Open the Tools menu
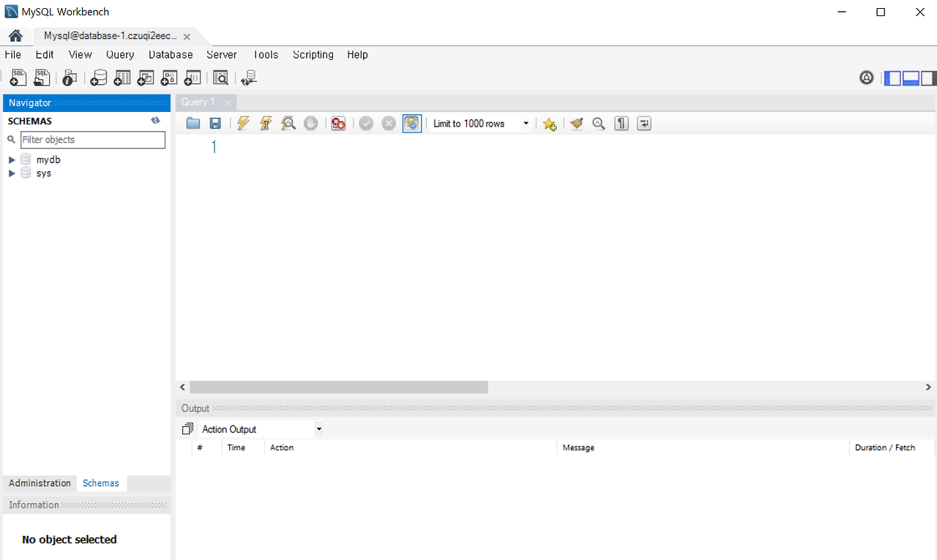This screenshot has height=560, width=937. point(266,55)
